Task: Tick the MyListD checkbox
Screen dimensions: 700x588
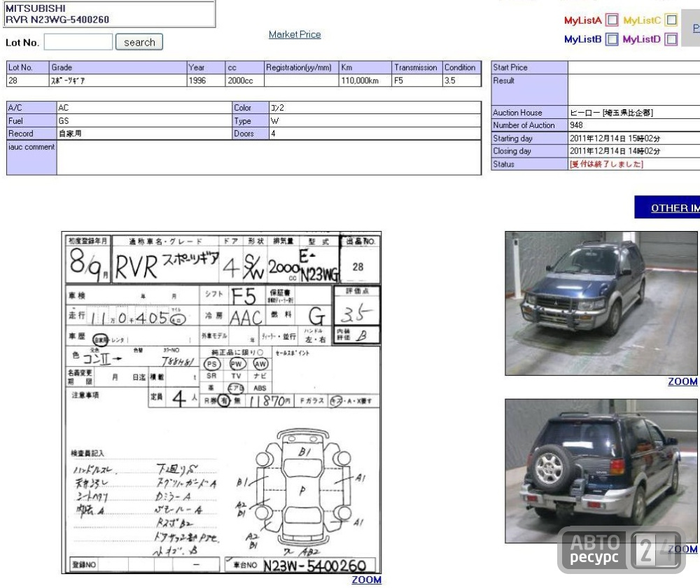Action: tap(671, 39)
